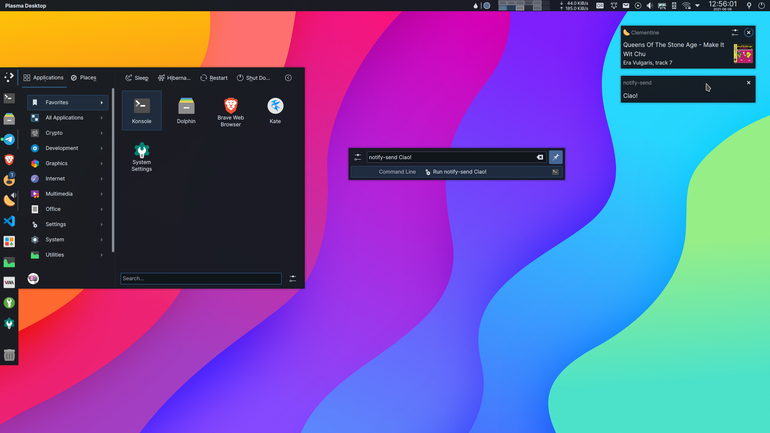Click the Restart button
The image size is (770, 433).
point(214,78)
